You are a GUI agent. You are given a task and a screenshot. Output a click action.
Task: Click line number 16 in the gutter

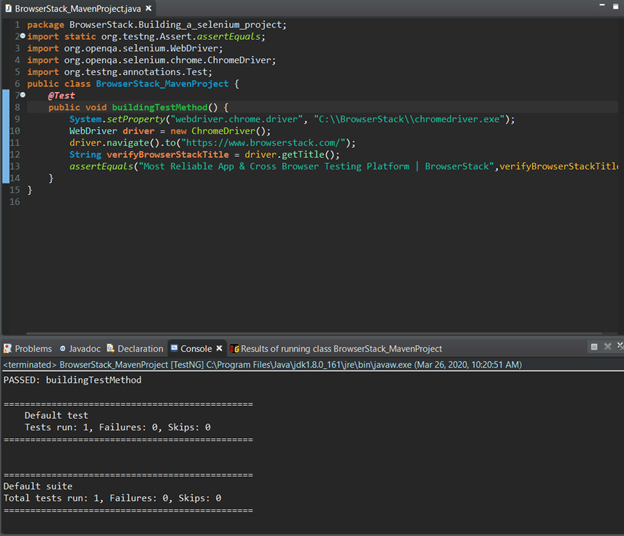(15, 202)
